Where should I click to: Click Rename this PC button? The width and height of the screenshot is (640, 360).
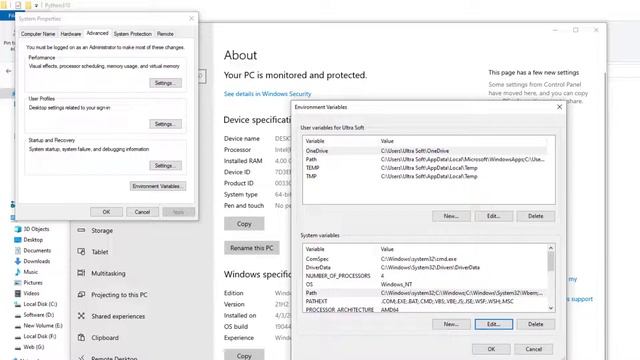click(252, 248)
